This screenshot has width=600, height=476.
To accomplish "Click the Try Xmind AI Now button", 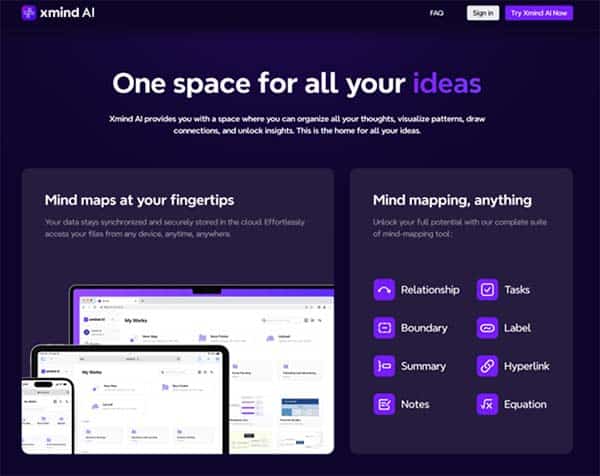I will tap(539, 13).
